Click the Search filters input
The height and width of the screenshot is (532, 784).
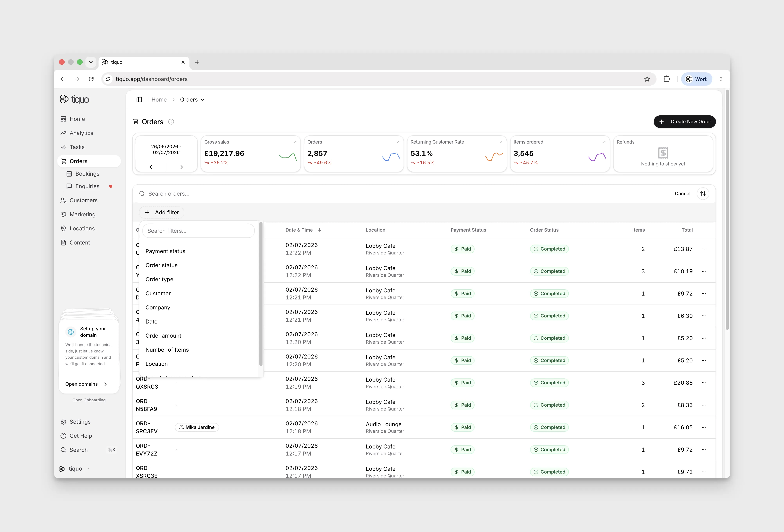[198, 231]
